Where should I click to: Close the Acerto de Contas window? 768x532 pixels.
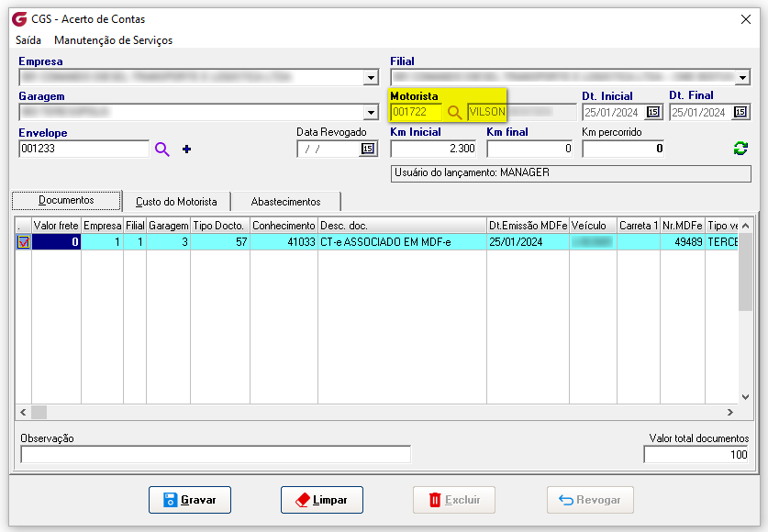(745, 19)
